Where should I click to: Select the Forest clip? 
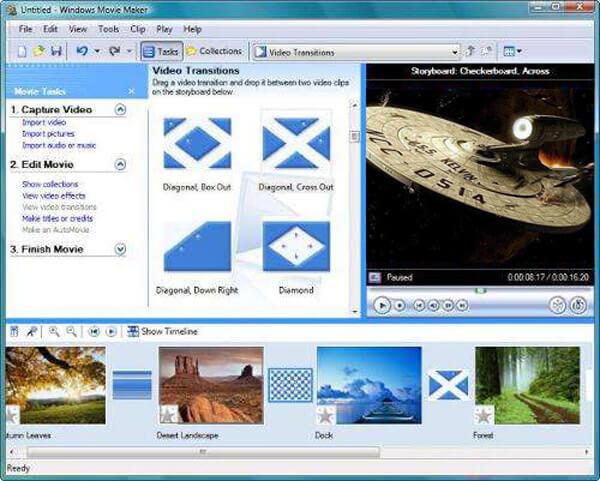[528, 385]
